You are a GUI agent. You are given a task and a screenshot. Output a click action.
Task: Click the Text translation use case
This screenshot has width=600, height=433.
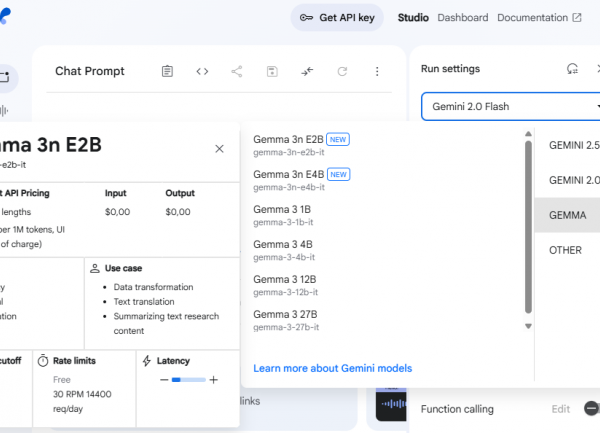coord(144,302)
